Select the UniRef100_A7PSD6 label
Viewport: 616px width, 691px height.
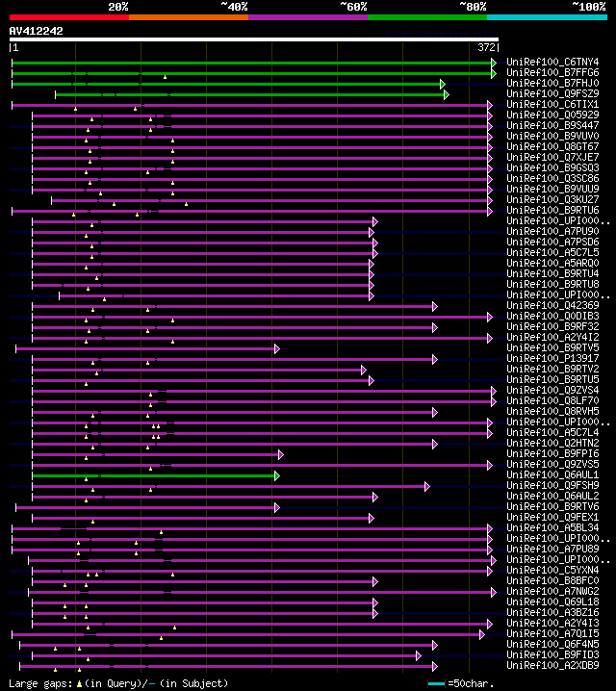pyautogui.click(x=552, y=242)
